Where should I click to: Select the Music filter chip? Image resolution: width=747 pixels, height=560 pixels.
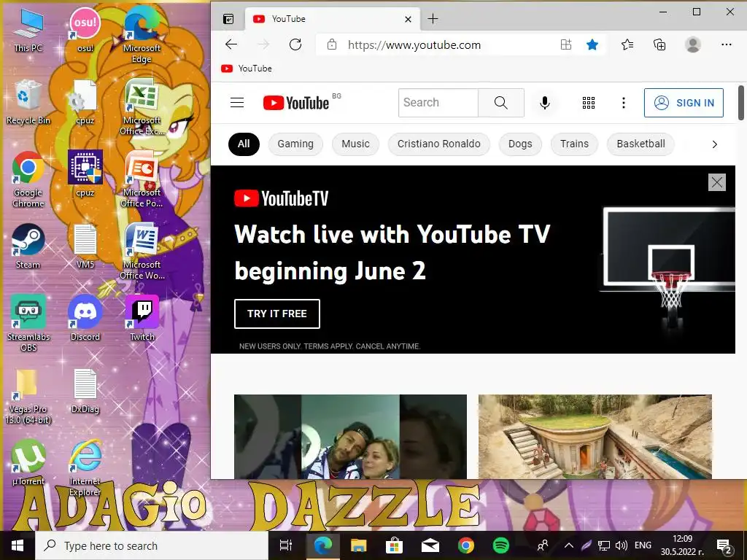tap(355, 144)
